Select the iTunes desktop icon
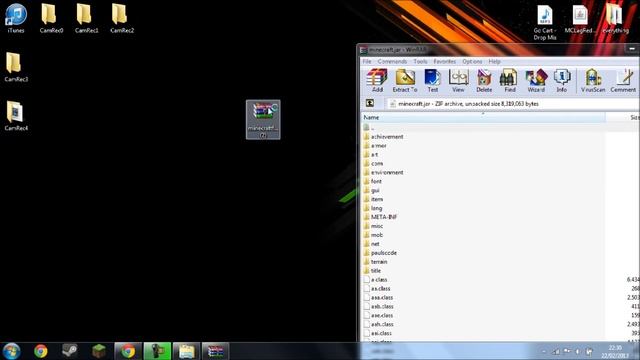 tap(16, 18)
